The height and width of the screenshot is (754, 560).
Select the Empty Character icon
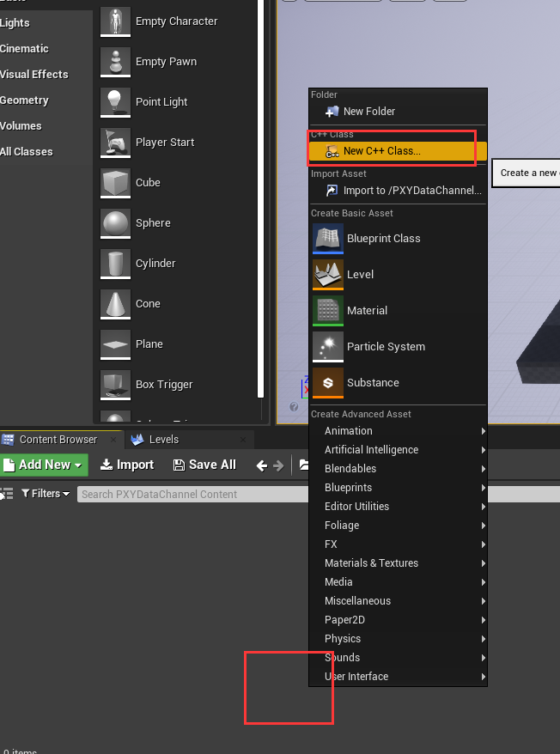115,21
